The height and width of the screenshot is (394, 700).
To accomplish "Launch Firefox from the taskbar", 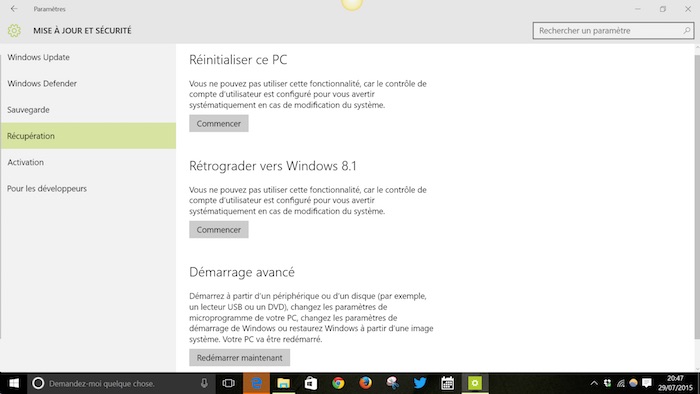I will pos(365,383).
